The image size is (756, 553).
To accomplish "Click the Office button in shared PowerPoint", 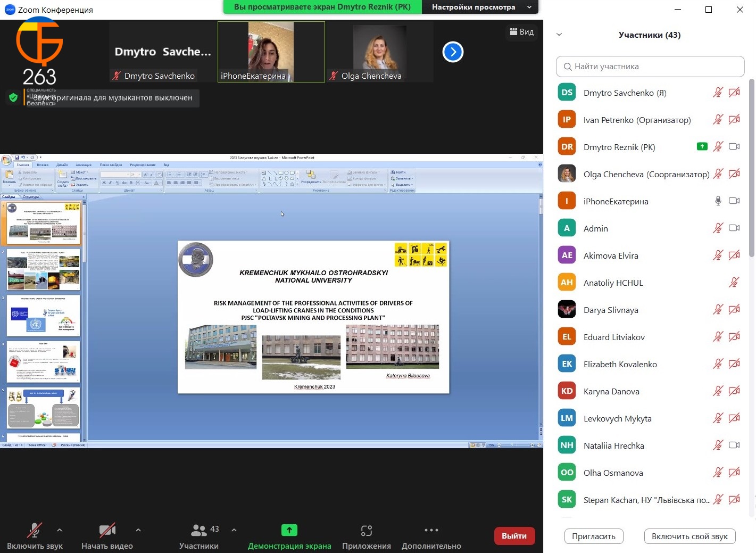I will (6, 160).
